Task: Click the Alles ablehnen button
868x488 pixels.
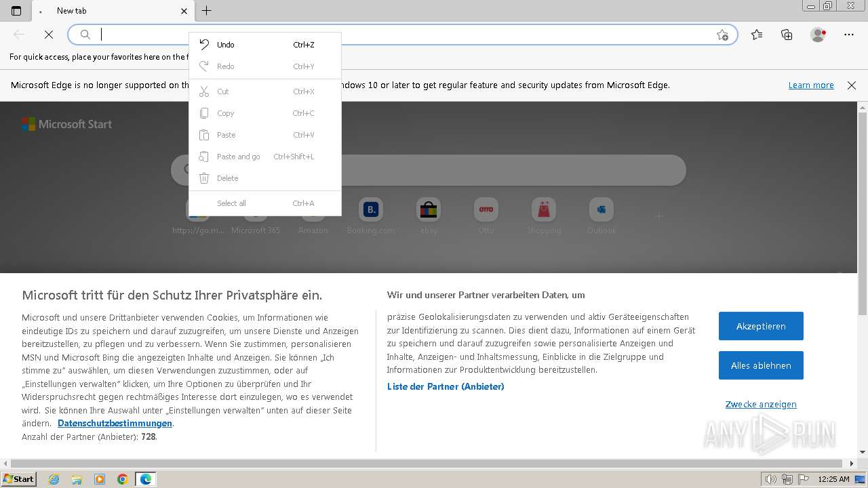Action: (761, 365)
